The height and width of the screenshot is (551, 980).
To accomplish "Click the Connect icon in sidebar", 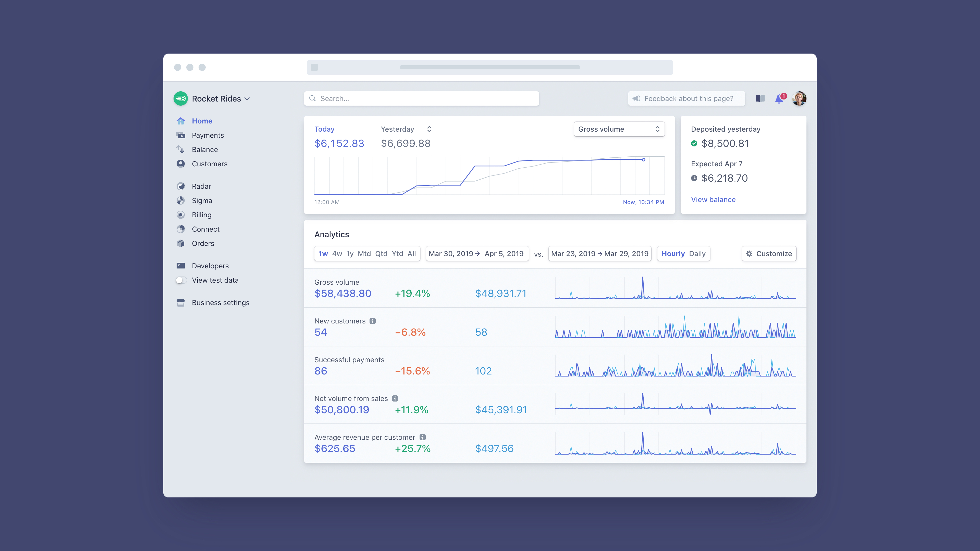I will click(x=180, y=229).
